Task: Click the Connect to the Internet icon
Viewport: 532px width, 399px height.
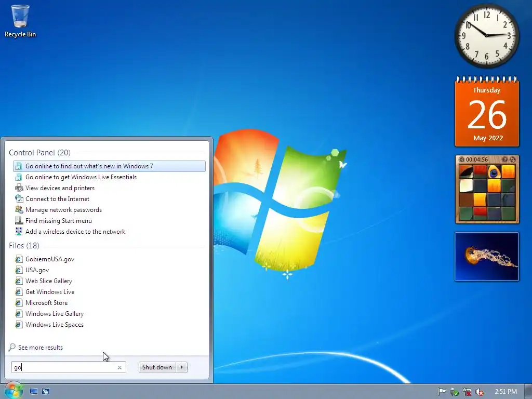Action: [19, 199]
